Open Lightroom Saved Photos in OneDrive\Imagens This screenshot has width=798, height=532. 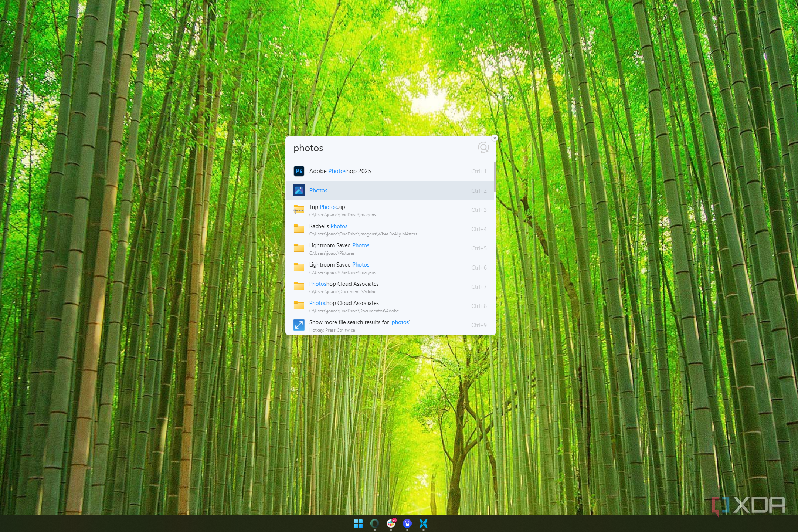coord(390,267)
